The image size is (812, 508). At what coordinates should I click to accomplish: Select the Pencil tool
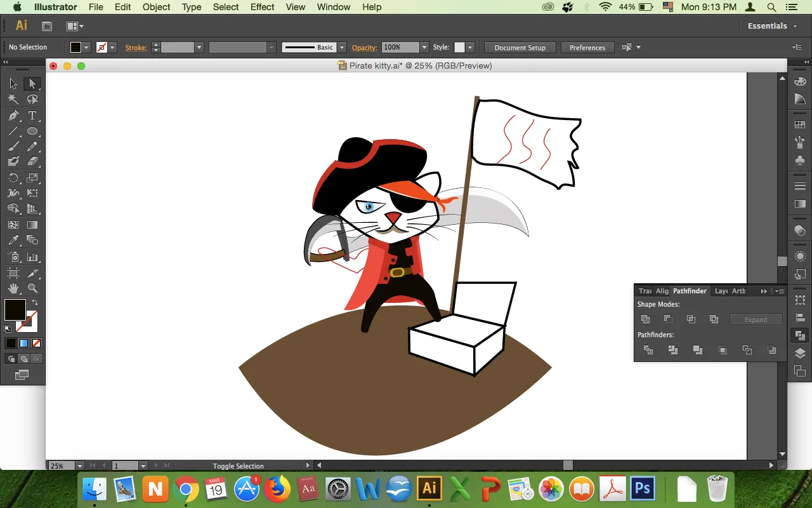32,147
